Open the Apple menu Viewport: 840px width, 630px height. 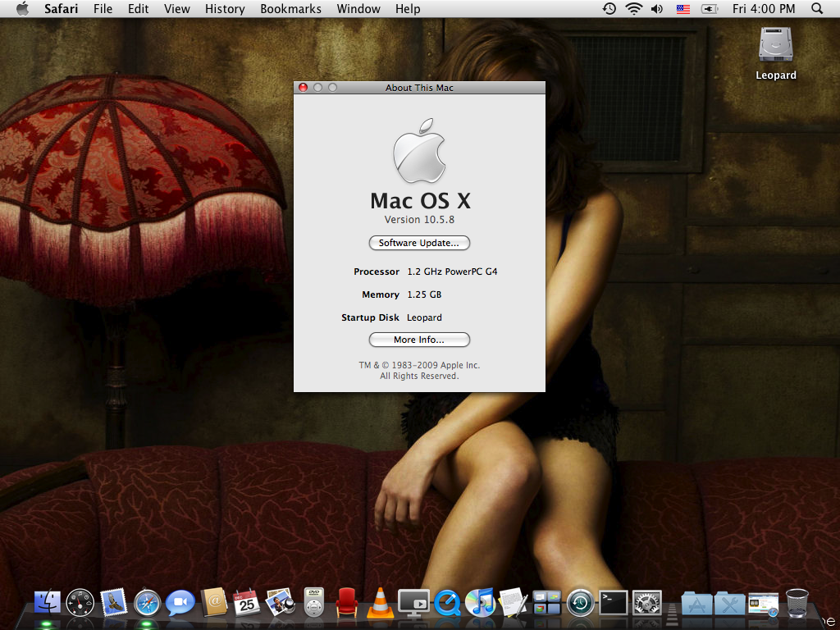click(22, 8)
